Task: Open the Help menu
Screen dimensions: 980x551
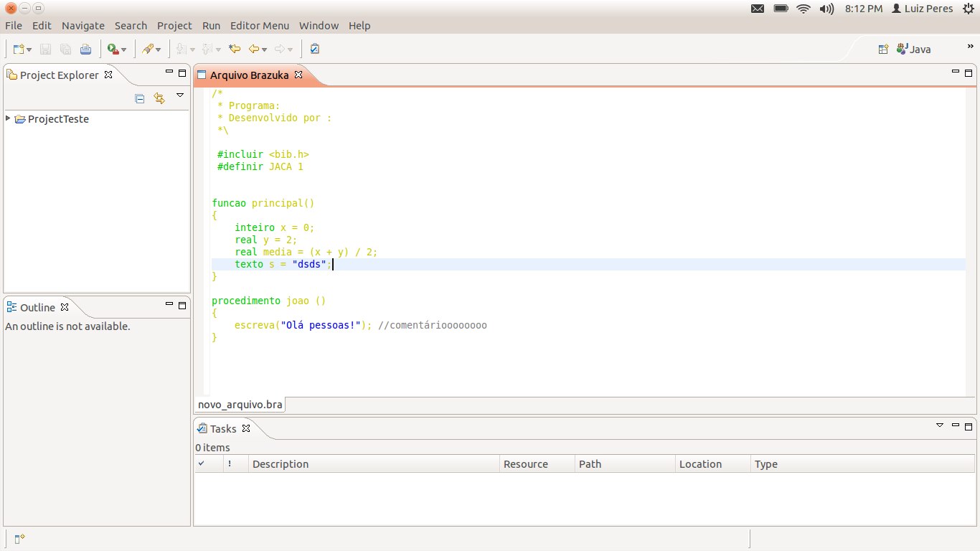Action: [359, 25]
